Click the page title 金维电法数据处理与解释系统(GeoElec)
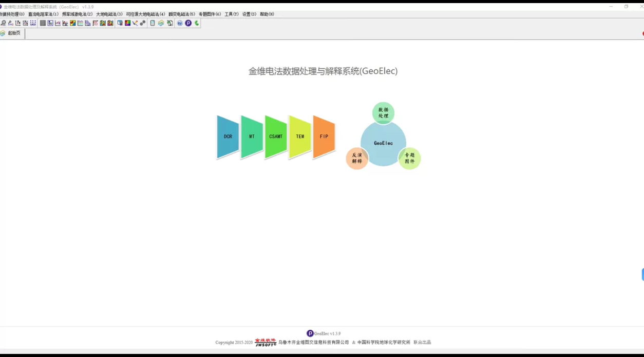644x357 pixels. coord(323,71)
